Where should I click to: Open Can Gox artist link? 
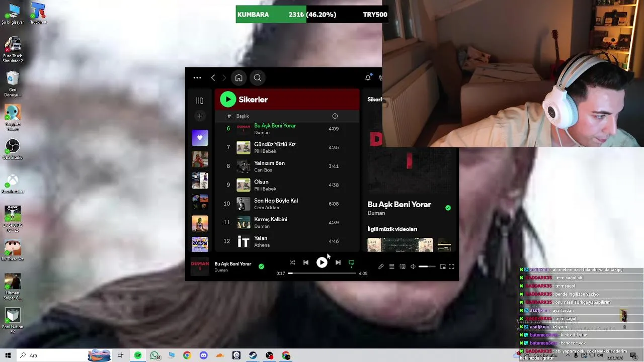(263, 170)
